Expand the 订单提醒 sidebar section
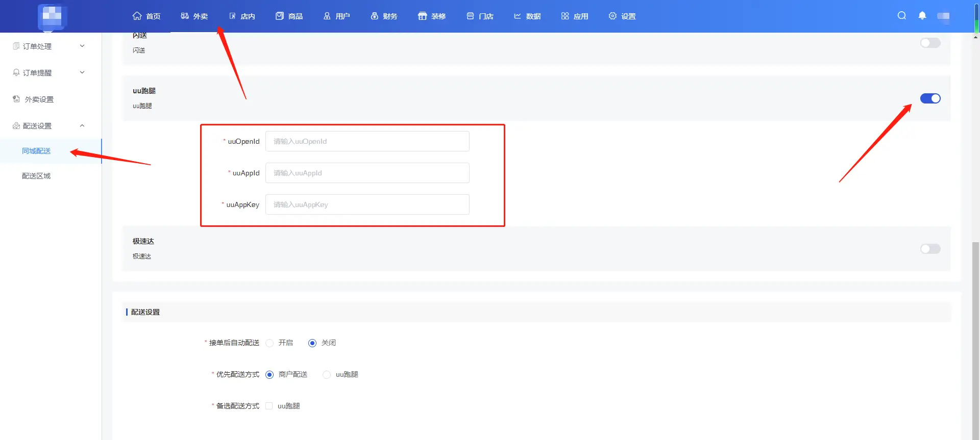Screen dimensions: 980x440 pyautogui.click(x=49, y=73)
